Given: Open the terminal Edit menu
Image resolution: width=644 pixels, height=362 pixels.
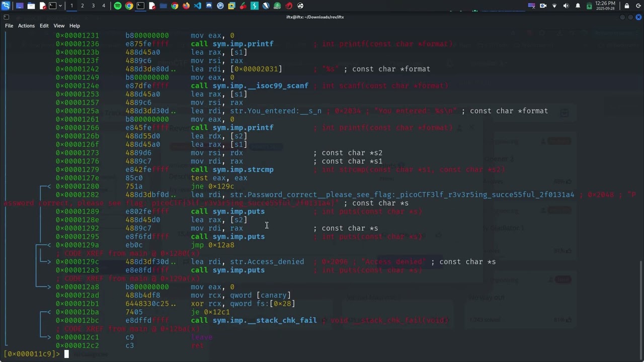Looking at the screenshot, I should (44, 26).
